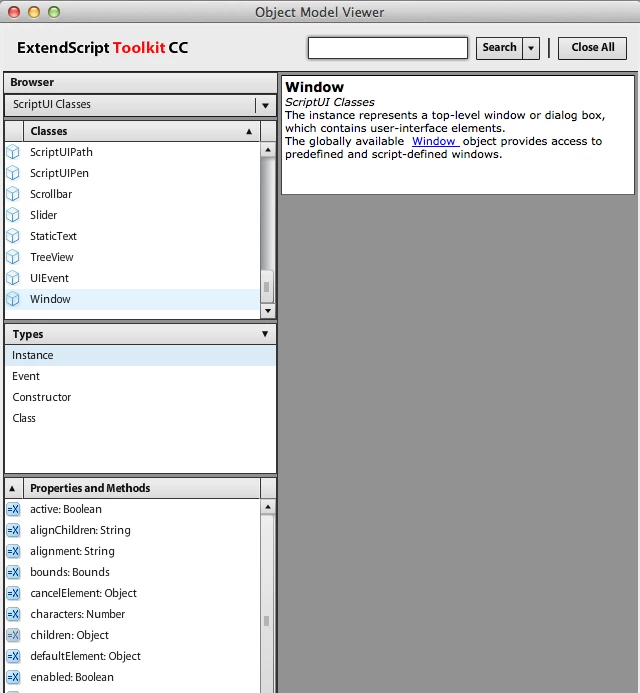
Task: Toggle the Properties and Methods sort arrow
Action: pos(12,488)
